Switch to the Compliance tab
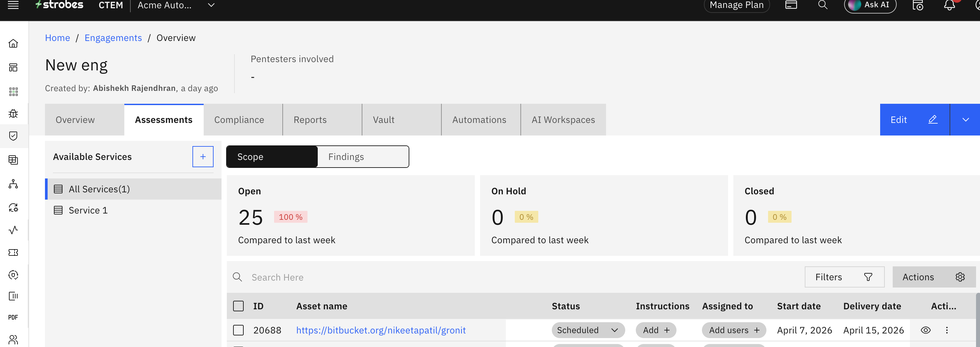 click(x=239, y=120)
